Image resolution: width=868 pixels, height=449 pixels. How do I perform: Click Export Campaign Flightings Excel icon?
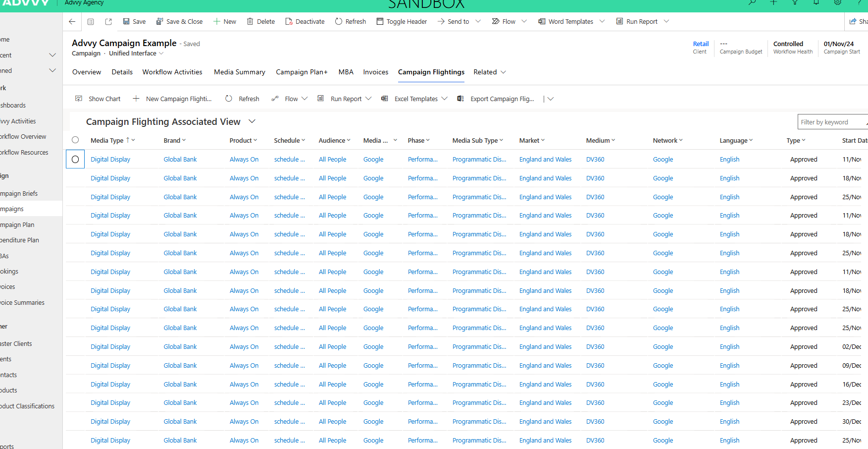[460, 99]
